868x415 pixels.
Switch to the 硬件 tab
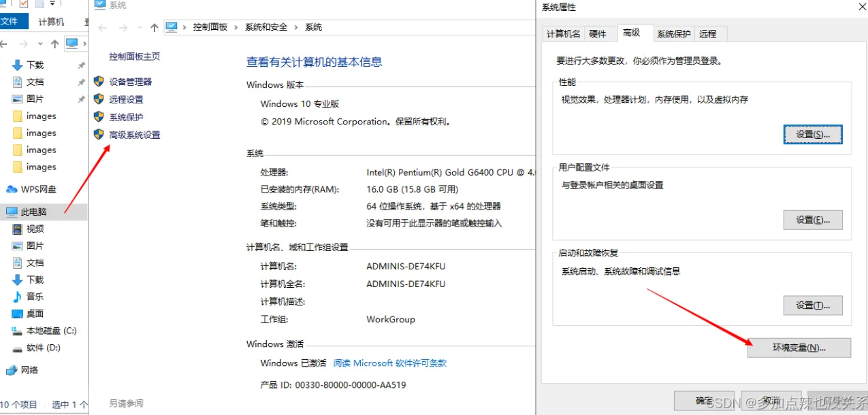coord(597,34)
